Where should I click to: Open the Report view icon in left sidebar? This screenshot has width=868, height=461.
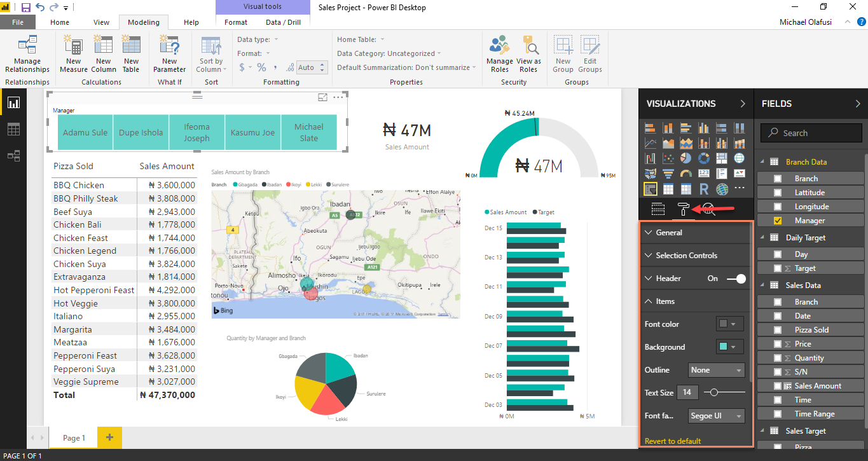pos(13,102)
